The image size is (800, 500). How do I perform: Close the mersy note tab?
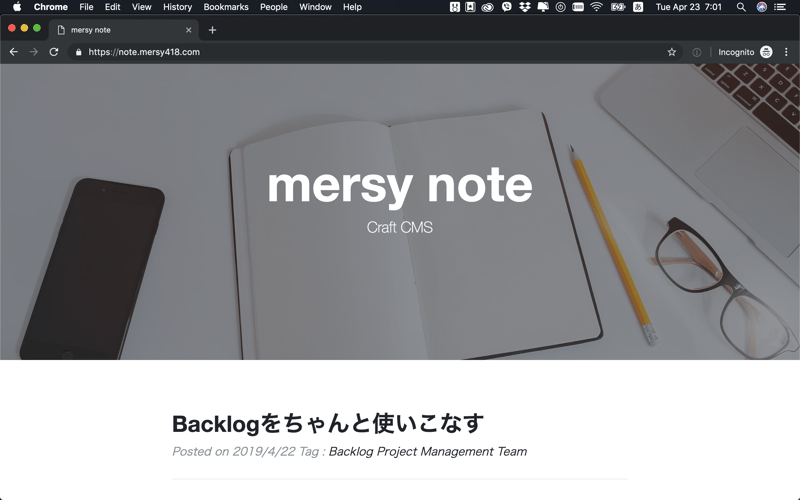(x=188, y=30)
